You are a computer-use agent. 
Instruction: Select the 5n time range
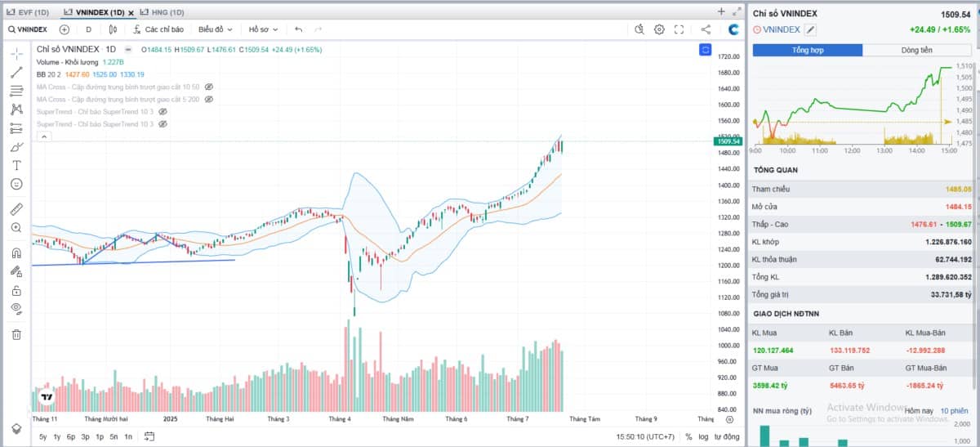114,437
